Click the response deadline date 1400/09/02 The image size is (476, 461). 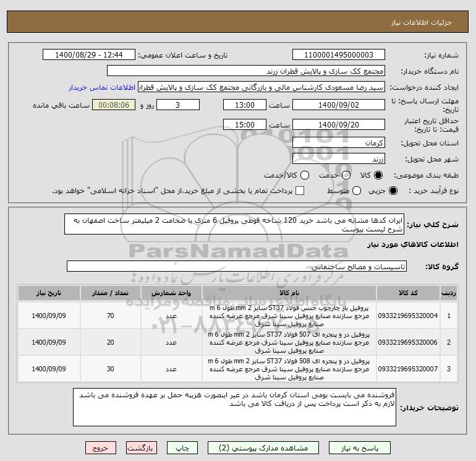pos(339,105)
